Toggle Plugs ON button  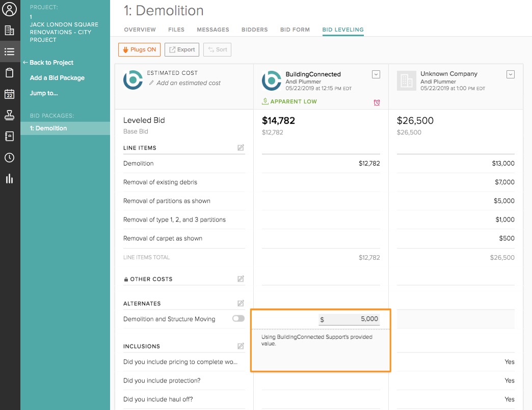(x=139, y=49)
